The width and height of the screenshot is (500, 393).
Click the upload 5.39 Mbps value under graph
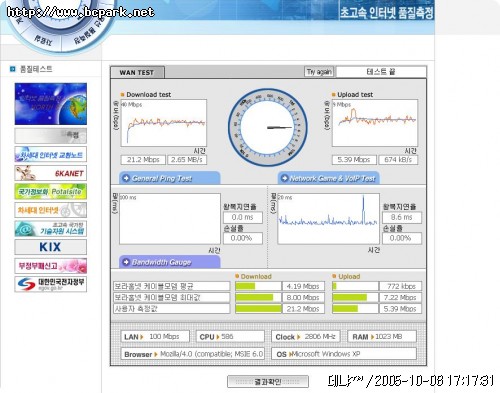[x=354, y=160]
